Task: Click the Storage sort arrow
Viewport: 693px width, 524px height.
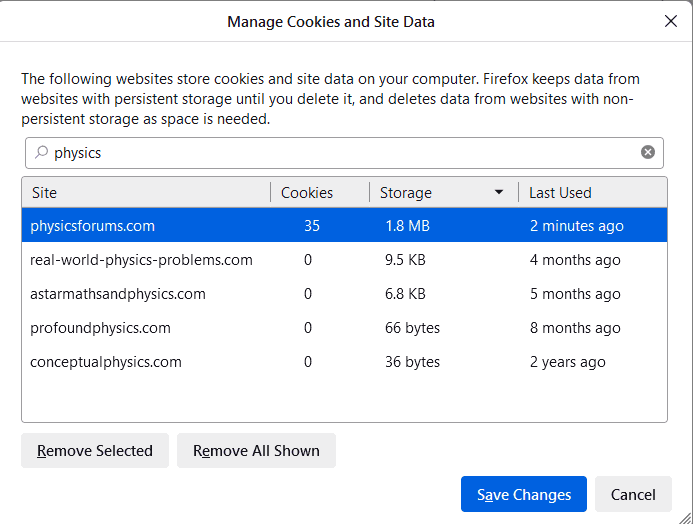Action: coord(499,192)
